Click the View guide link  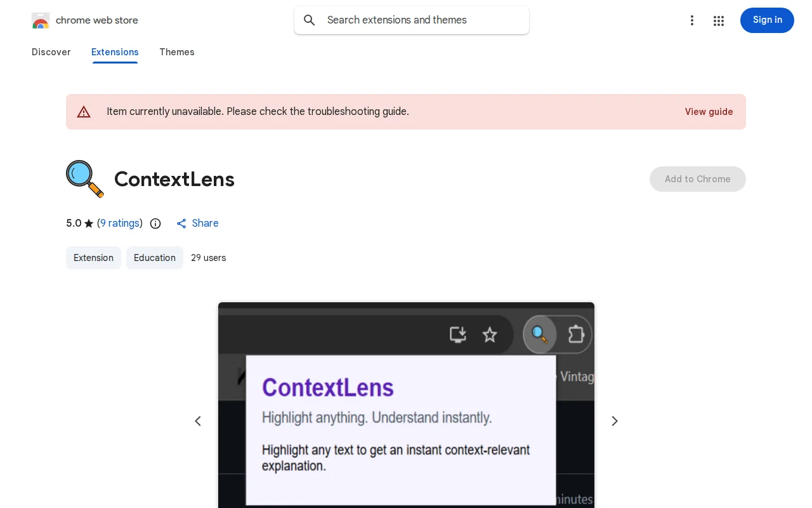coord(709,112)
